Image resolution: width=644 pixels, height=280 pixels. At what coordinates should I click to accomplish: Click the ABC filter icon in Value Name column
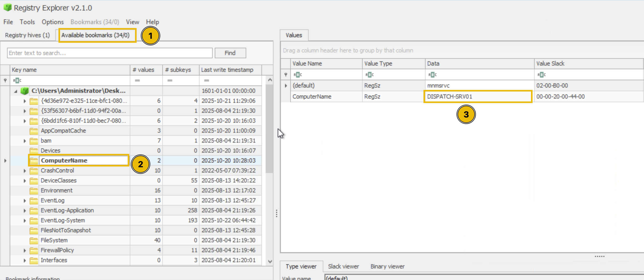298,74
